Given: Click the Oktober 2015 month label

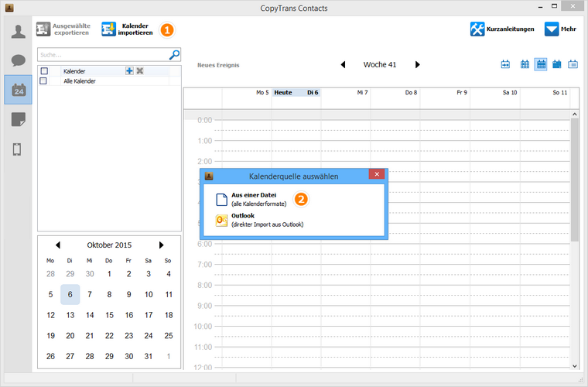Looking at the screenshot, I should tap(109, 245).
